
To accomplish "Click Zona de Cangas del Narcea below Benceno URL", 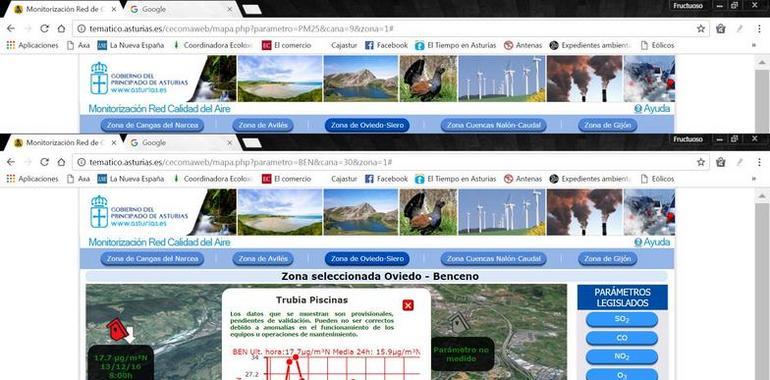I will 152,259.
